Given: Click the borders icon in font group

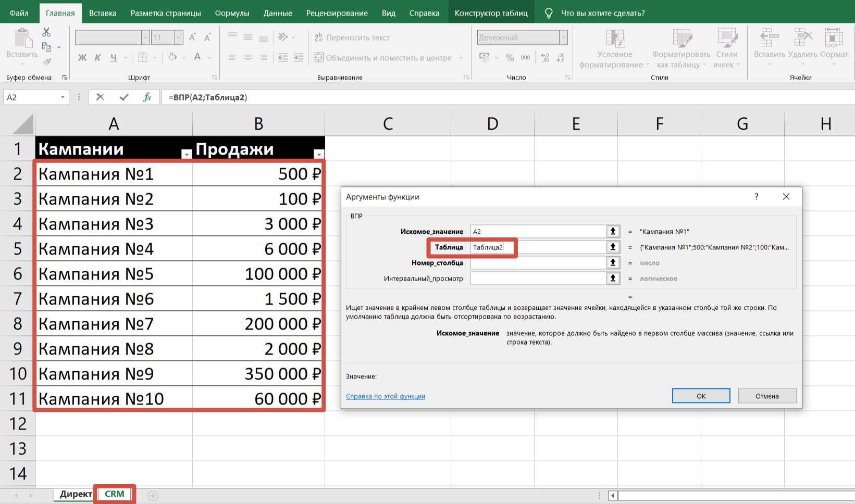Looking at the screenshot, I should [x=142, y=57].
